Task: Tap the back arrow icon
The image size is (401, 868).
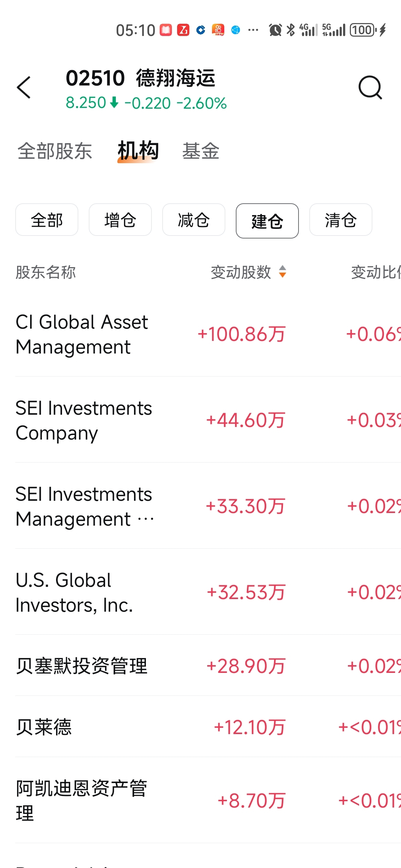Action: (x=24, y=88)
